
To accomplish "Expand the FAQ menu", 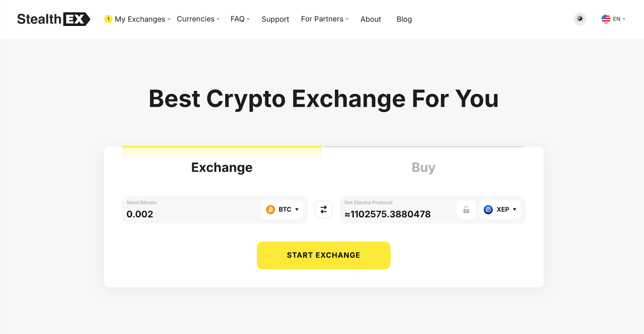I will coord(240,19).
